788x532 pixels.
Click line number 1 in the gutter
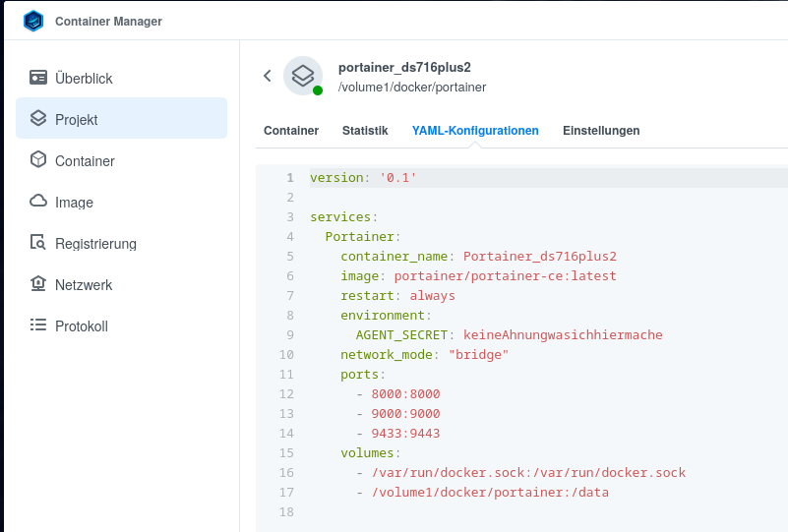click(290, 177)
